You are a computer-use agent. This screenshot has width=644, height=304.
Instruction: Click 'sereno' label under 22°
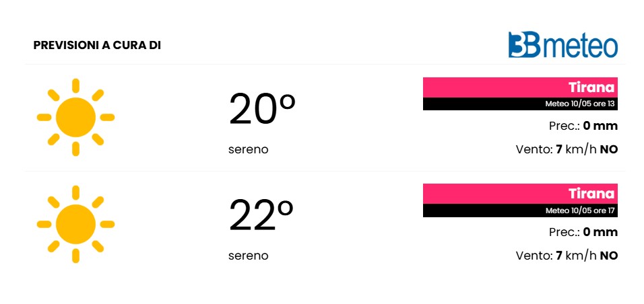point(248,256)
